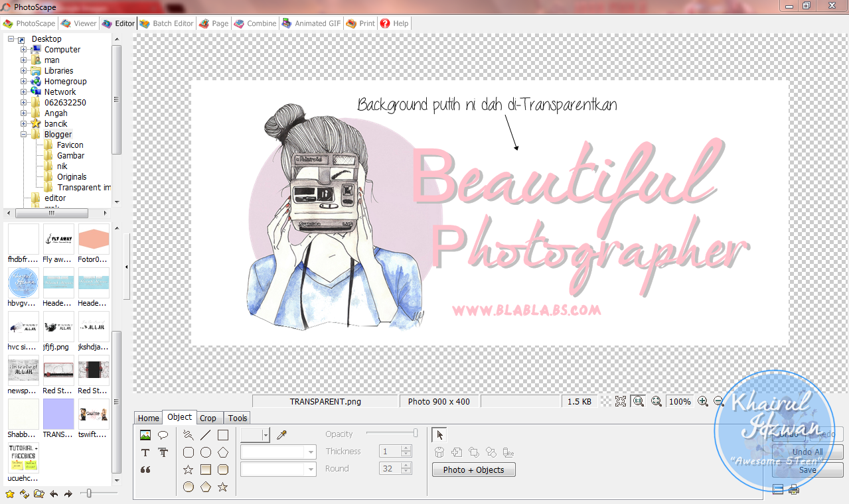This screenshot has width=849, height=504.
Task: Open the Symbol tool with quotes icon
Action: point(145,470)
